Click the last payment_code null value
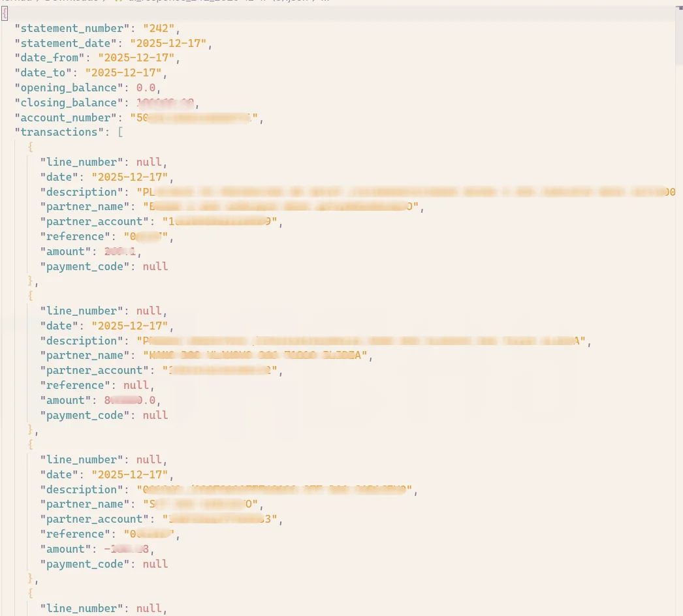Image resolution: width=683 pixels, height=616 pixels. pos(155,564)
